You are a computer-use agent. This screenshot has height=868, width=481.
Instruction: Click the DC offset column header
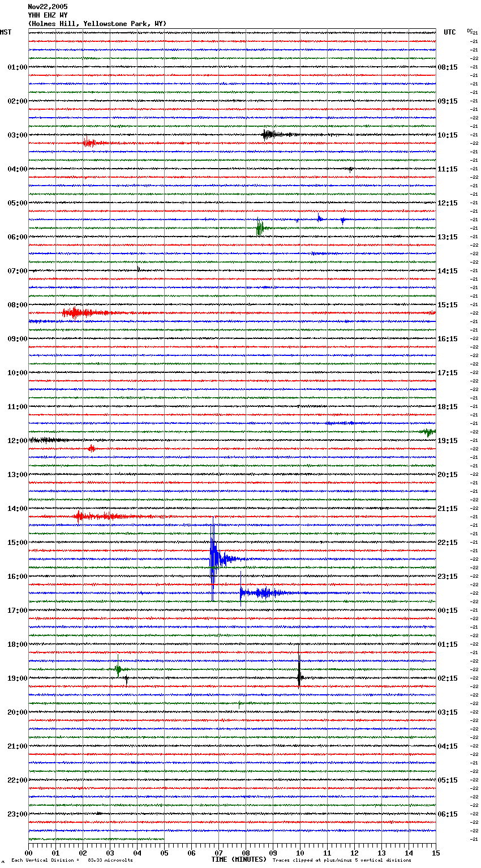[x=469, y=31]
